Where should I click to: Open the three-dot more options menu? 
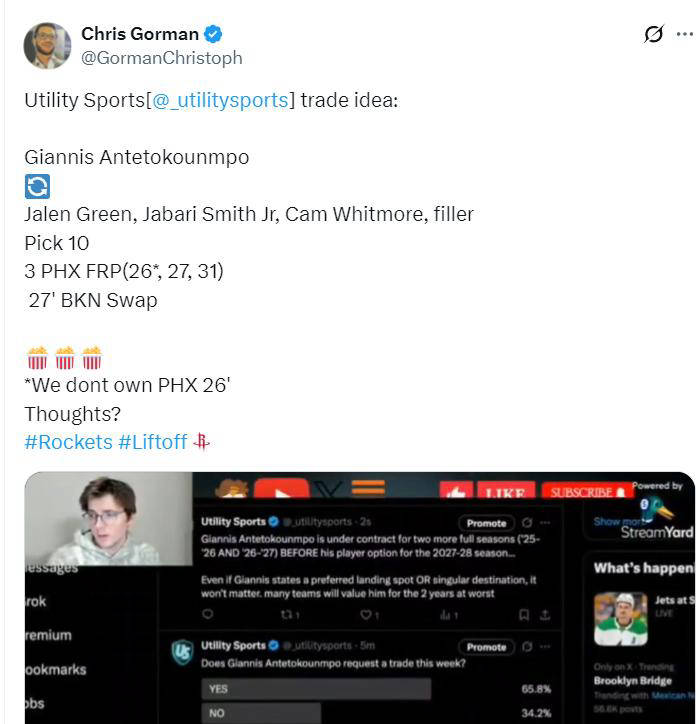click(x=684, y=34)
